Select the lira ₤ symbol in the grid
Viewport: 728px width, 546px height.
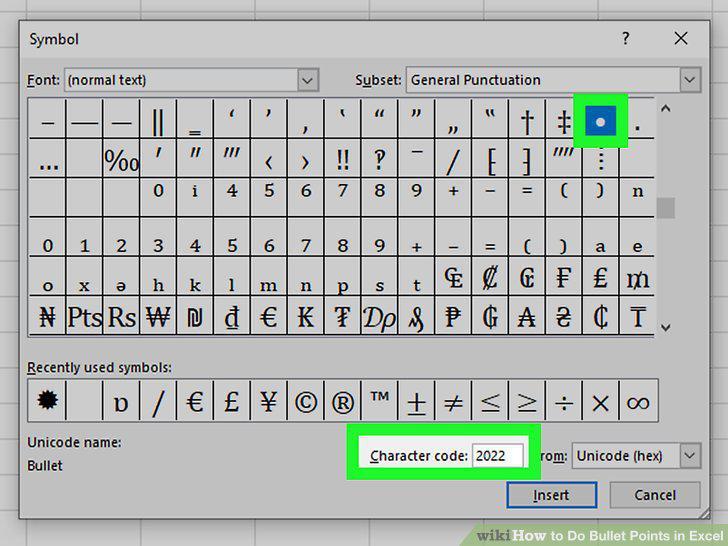pyautogui.click(x=600, y=276)
